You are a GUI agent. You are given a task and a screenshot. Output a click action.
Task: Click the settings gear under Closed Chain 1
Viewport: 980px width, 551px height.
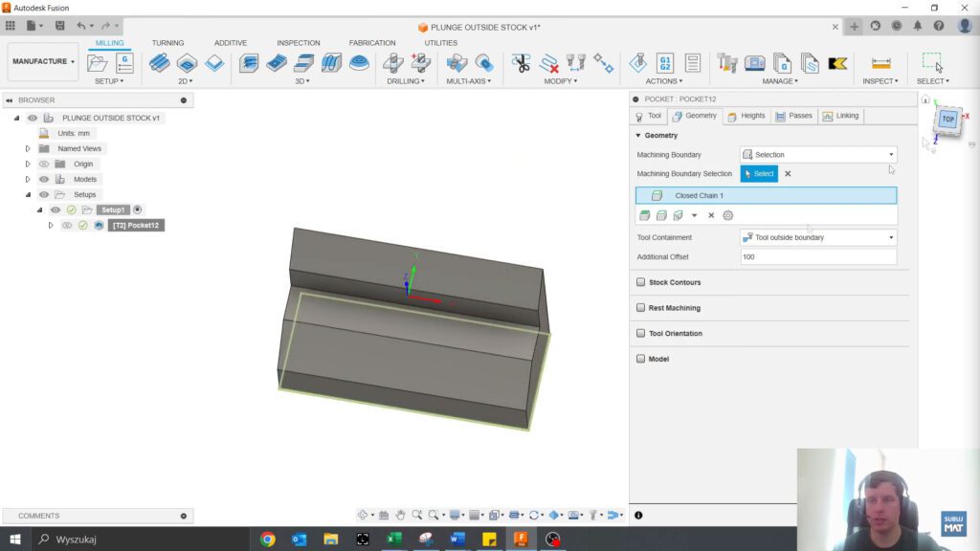727,215
